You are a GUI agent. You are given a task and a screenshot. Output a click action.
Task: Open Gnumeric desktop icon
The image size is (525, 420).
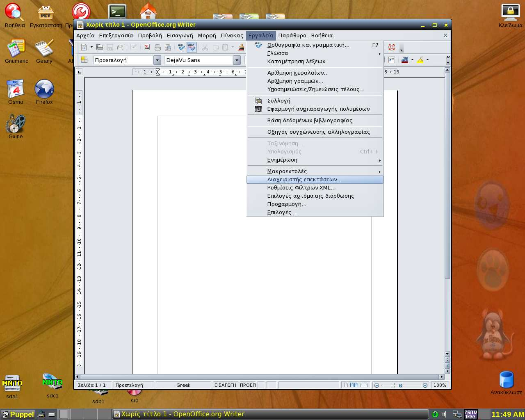pyautogui.click(x=16, y=51)
